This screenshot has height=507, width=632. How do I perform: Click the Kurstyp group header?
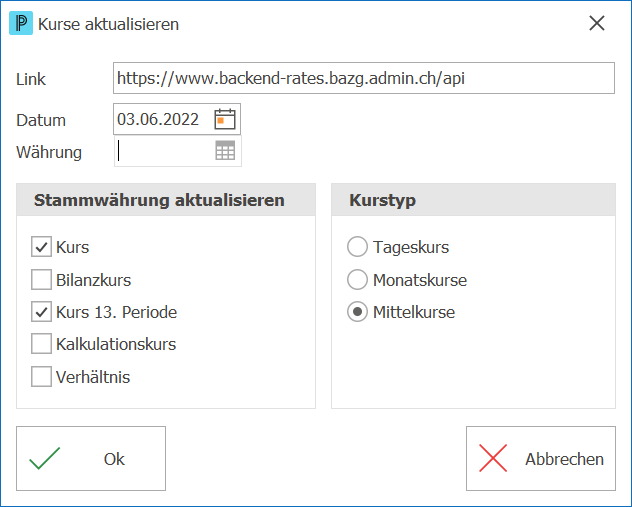click(x=474, y=200)
